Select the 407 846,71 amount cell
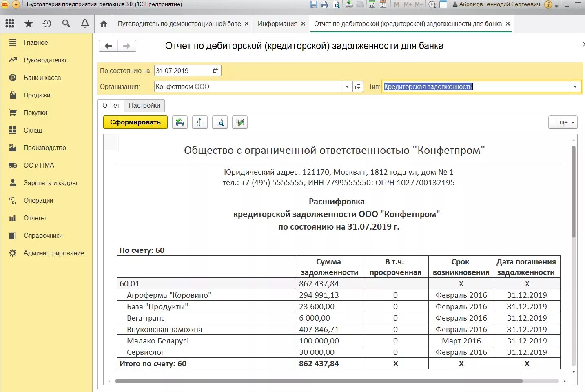This screenshot has height=392, width=585. click(330, 329)
